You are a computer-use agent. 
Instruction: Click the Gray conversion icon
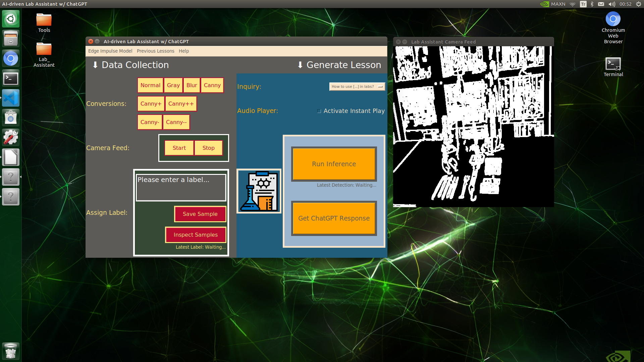[x=173, y=85]
